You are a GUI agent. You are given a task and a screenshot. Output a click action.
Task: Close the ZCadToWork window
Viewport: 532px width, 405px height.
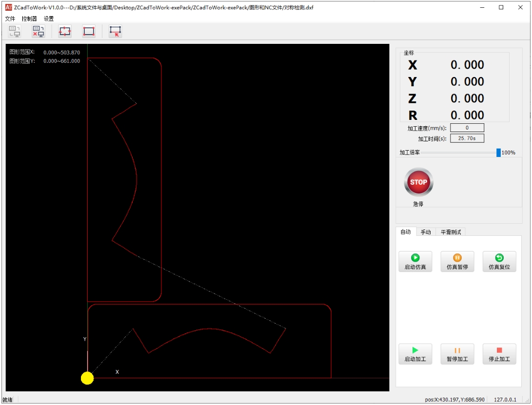(520, 7)
